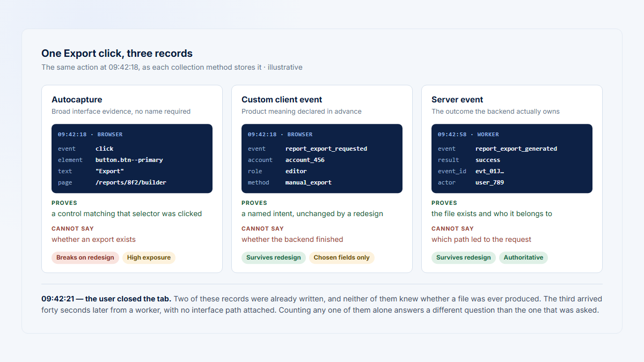The height and width of the screenshot is (362, 644).
Task: Select the Server event card title
Action: pyautogui.click(x=457, y=100)
